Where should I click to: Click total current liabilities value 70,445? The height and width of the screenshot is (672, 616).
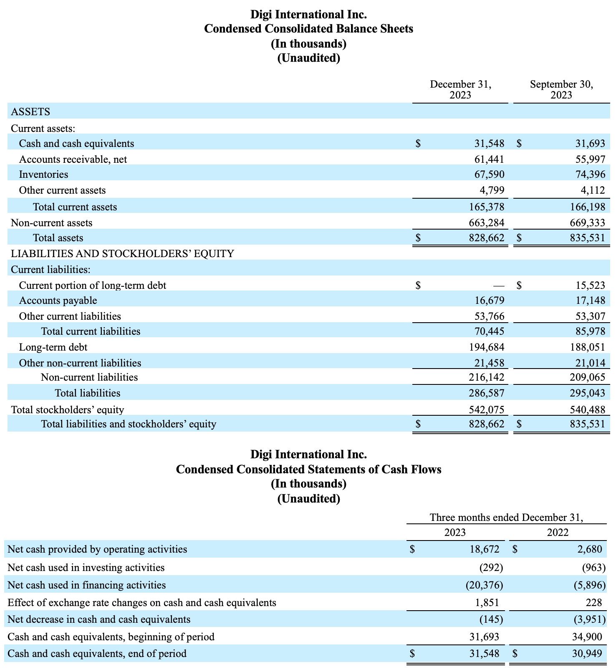489,331
